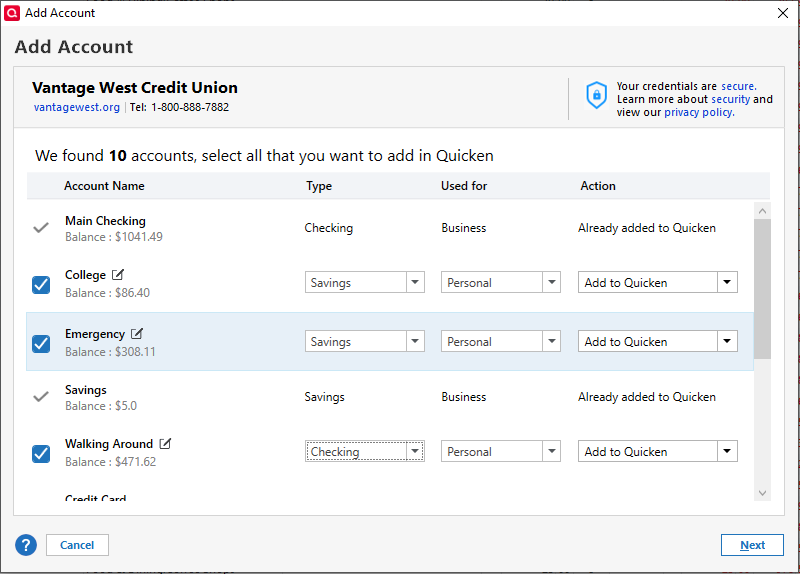Screen dimensions: 800x574
Task: Click the blue help question mark icon
Action: 26,545
